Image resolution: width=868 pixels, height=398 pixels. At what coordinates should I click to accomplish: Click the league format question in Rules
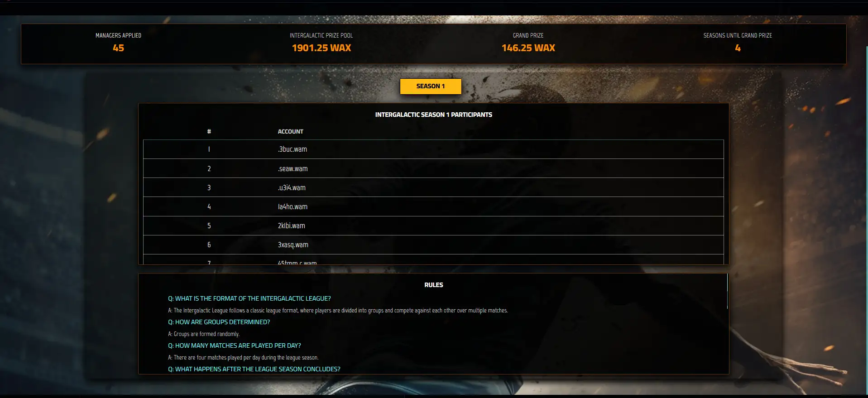click(249, 299)
